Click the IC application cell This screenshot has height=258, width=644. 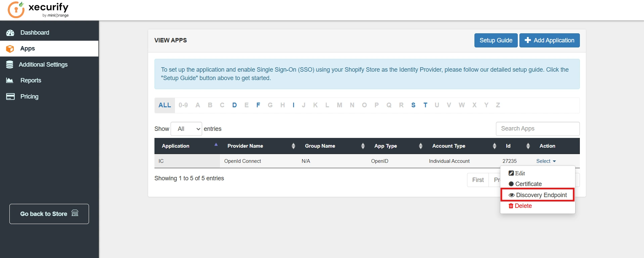[x=187, y=161]
